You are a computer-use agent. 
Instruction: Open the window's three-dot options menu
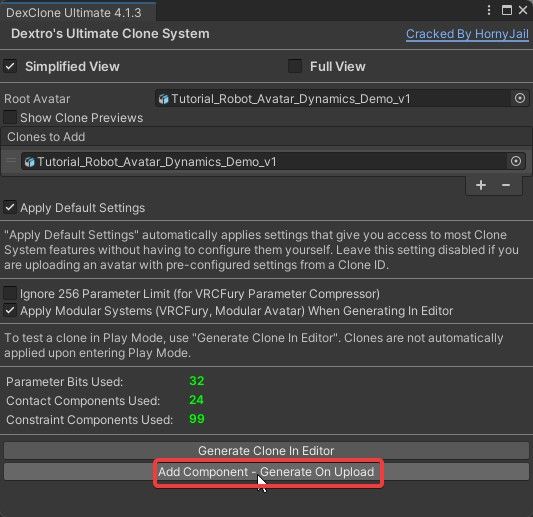point(489,10)
